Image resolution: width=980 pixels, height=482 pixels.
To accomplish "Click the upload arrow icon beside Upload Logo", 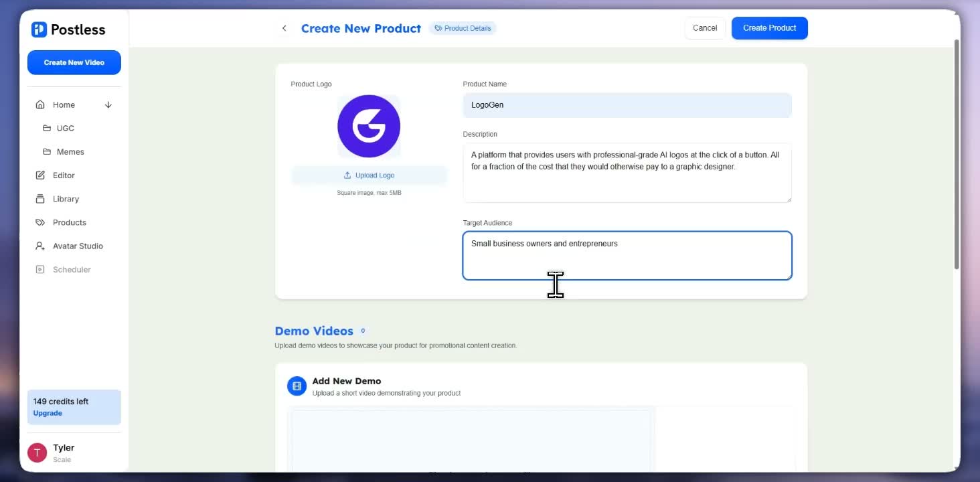I will tap(347, 175).
